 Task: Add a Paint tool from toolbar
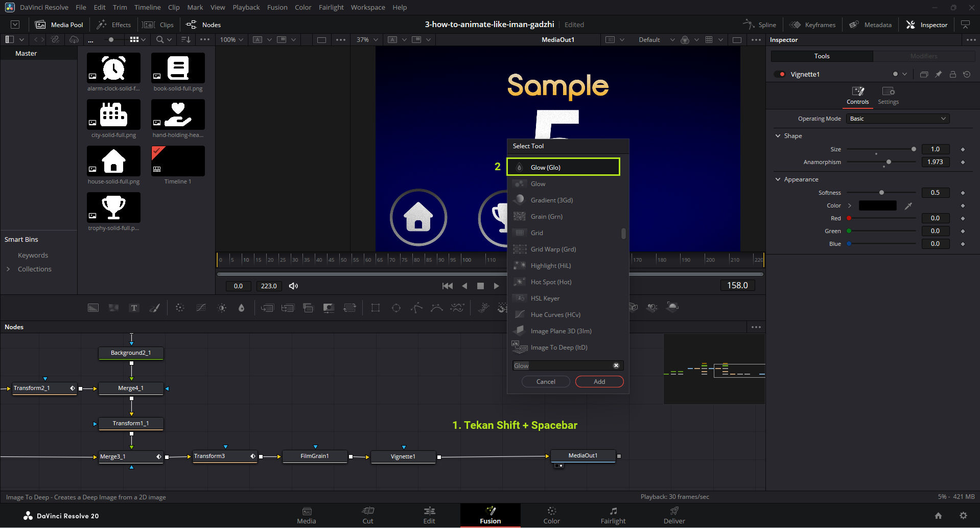(154, 308)
